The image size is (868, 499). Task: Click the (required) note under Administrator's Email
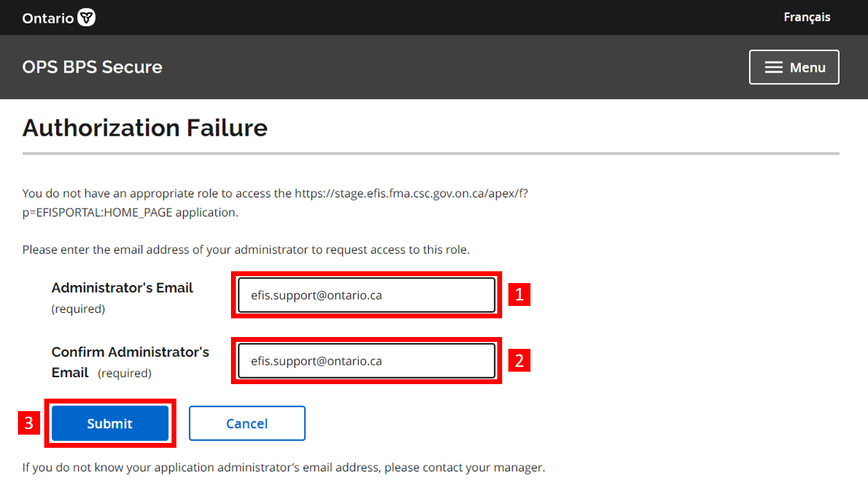pyautogui.click(x=78, y=309)
